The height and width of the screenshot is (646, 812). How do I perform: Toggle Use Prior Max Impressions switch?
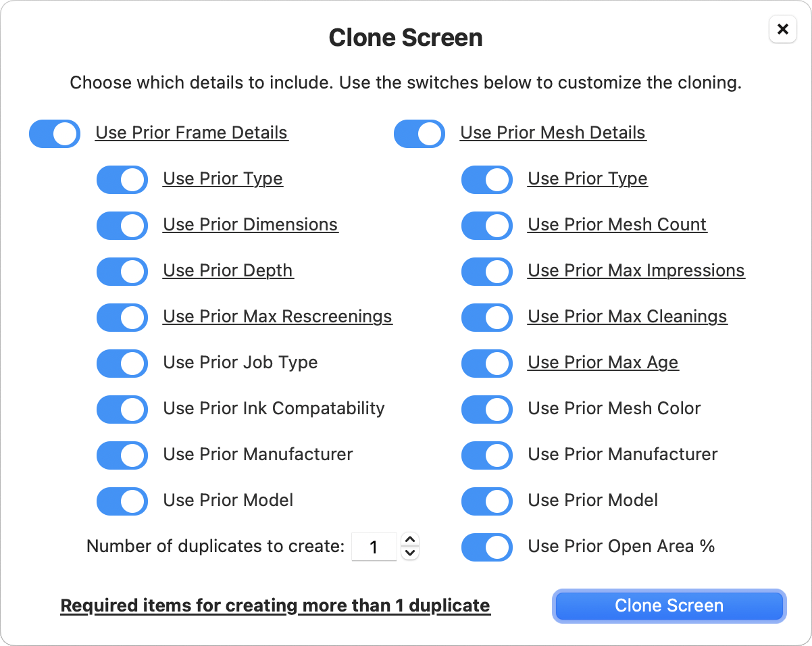pyautogui.click(x=487, y=271)
